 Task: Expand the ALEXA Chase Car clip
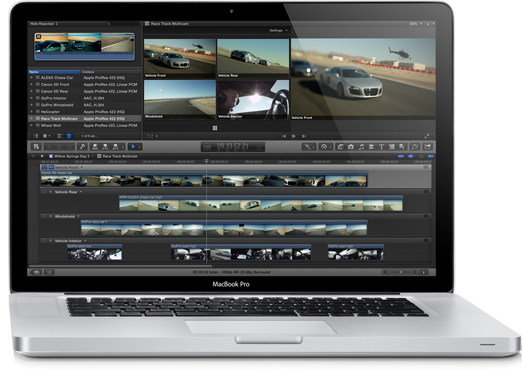32,78
